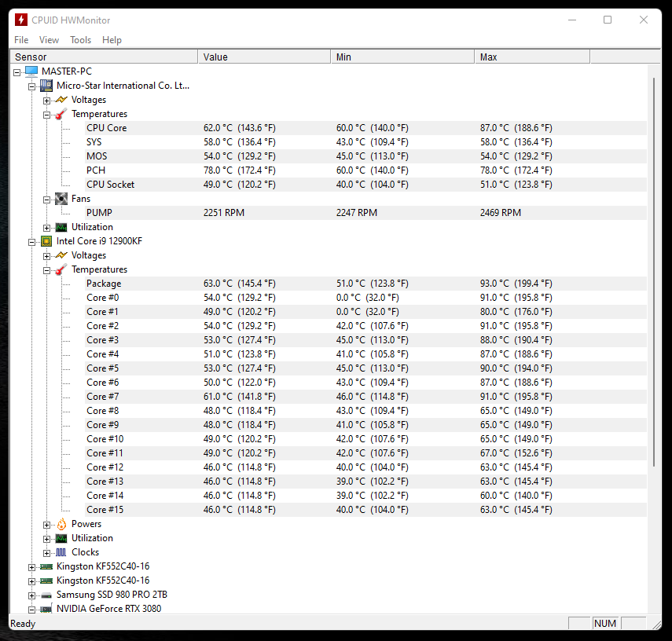672x641 pixels.
Task: Open the File menu
Action: (21, 40)
